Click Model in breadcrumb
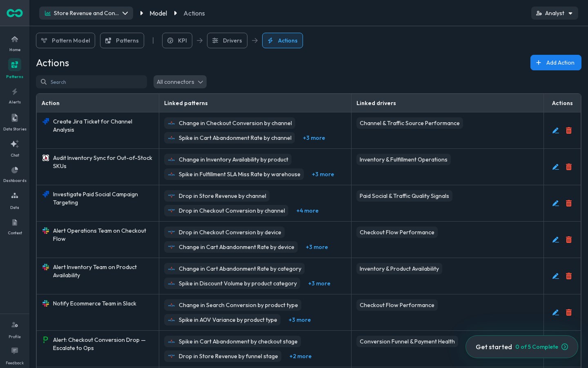The height and width of the screenshot is (368, 588). [x=158, y=13]
